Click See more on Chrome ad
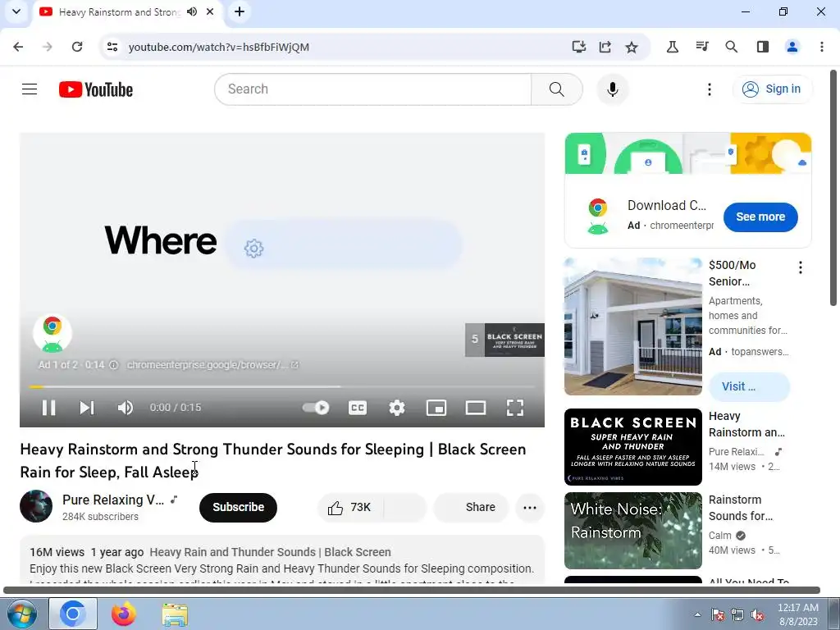Image resolution: width=840 pixels, height=630 pixels. 760,217
